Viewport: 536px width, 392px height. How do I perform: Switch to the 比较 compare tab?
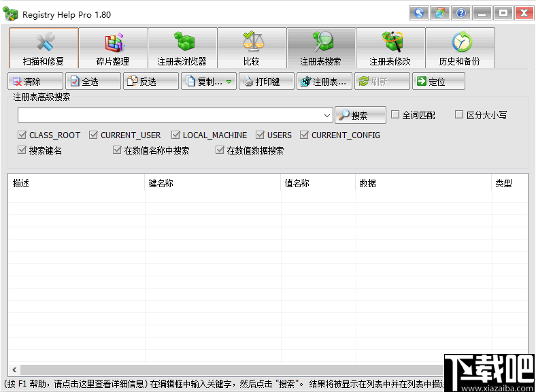pos(252,48)
